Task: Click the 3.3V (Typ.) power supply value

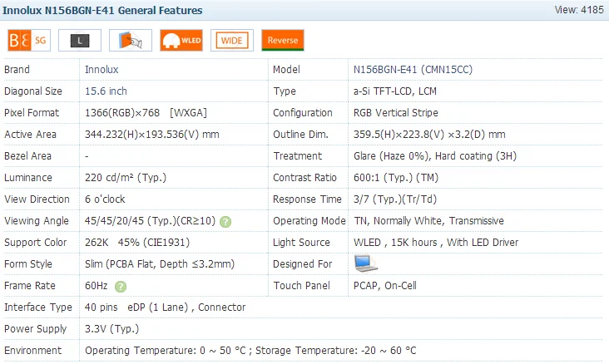Action: [111, 329]
